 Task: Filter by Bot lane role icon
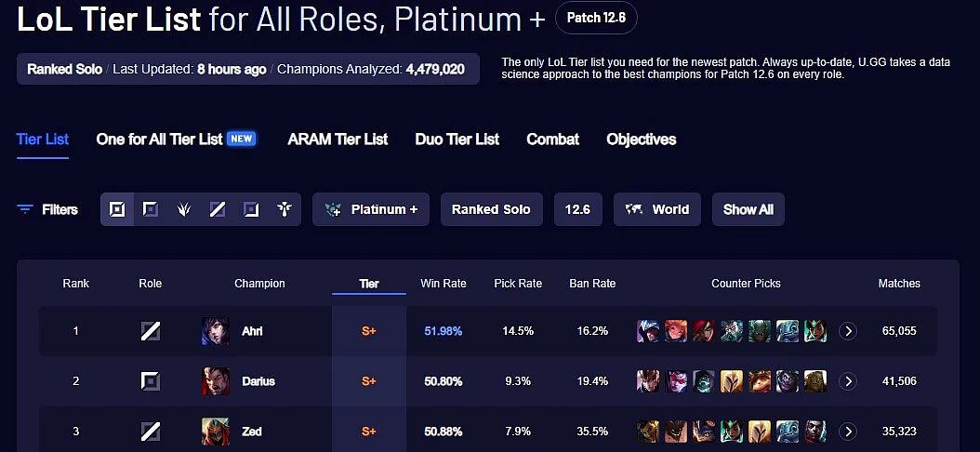click(251, 209)
